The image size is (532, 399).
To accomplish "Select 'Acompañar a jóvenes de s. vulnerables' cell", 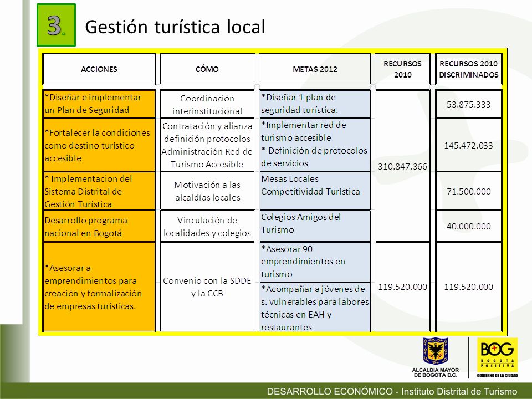I will (315, 306).
